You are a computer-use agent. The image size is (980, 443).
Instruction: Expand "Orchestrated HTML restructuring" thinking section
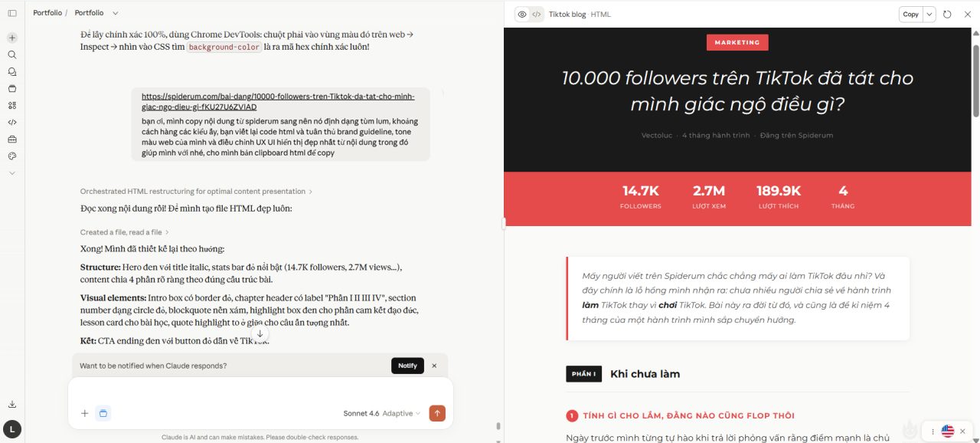pyautogui.click(x=196, y=192)
